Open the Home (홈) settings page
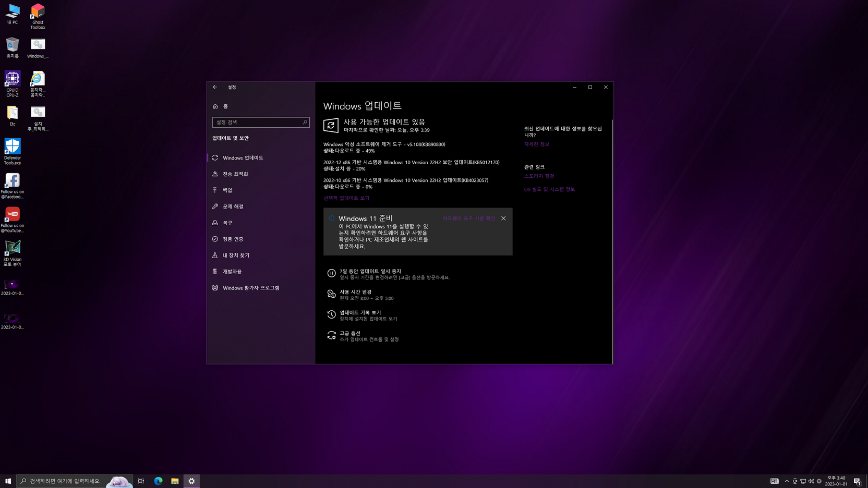 click(x=261, y=106)
